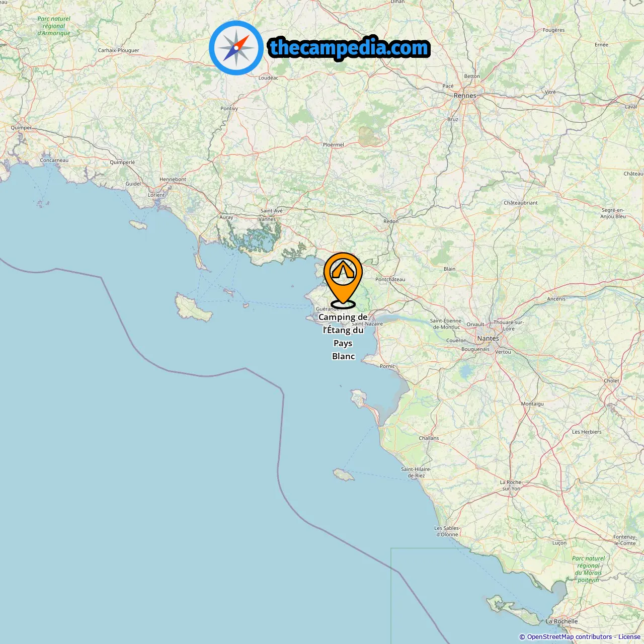
Task: Click the orange campsite tent marker
Action: (x=343, y=280)
